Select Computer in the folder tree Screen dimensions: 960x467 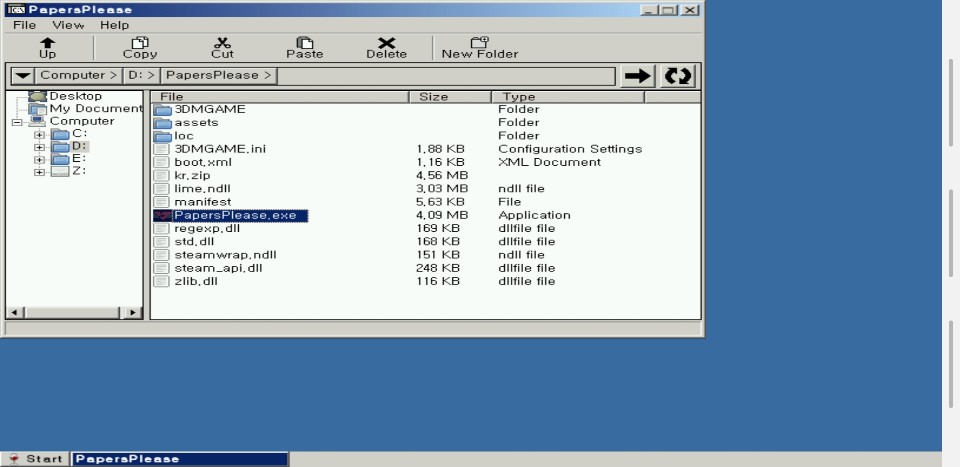click(81, 121)
